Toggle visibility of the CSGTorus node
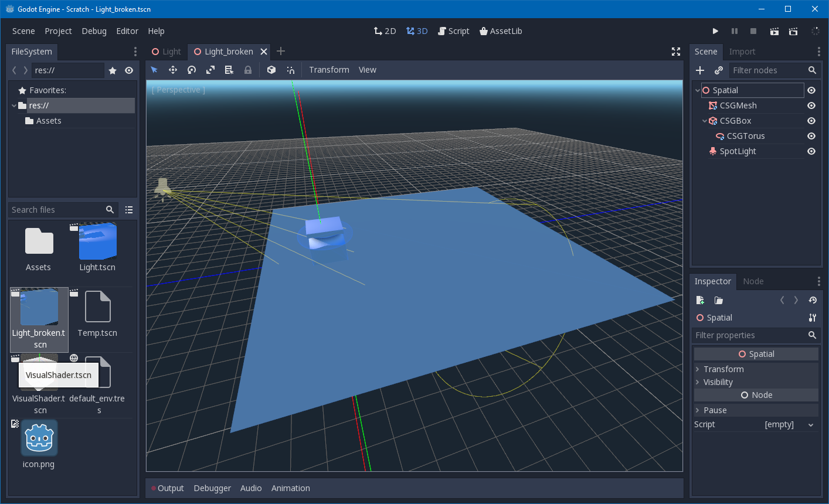The width and height of the screenshot is (829, 504). [x=811, y=136]
